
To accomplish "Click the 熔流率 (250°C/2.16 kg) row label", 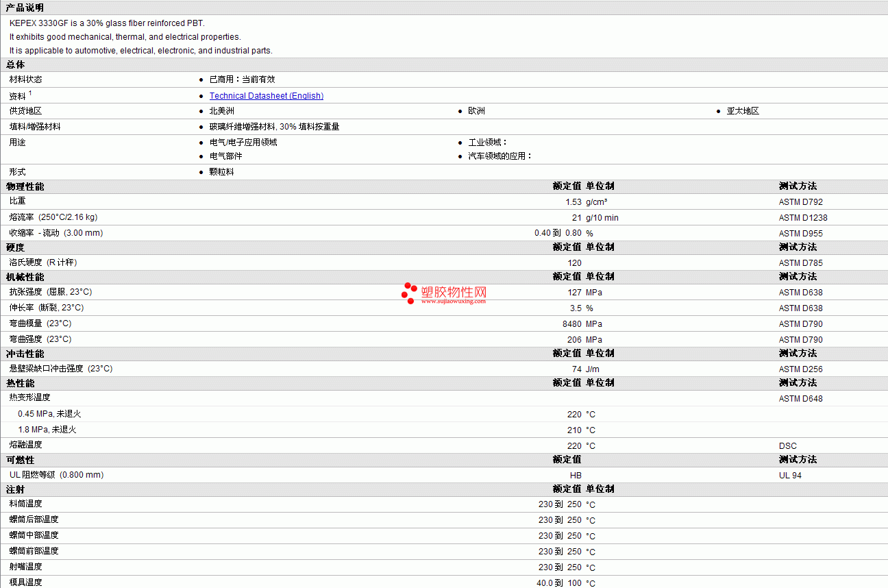I will [53, 217].
